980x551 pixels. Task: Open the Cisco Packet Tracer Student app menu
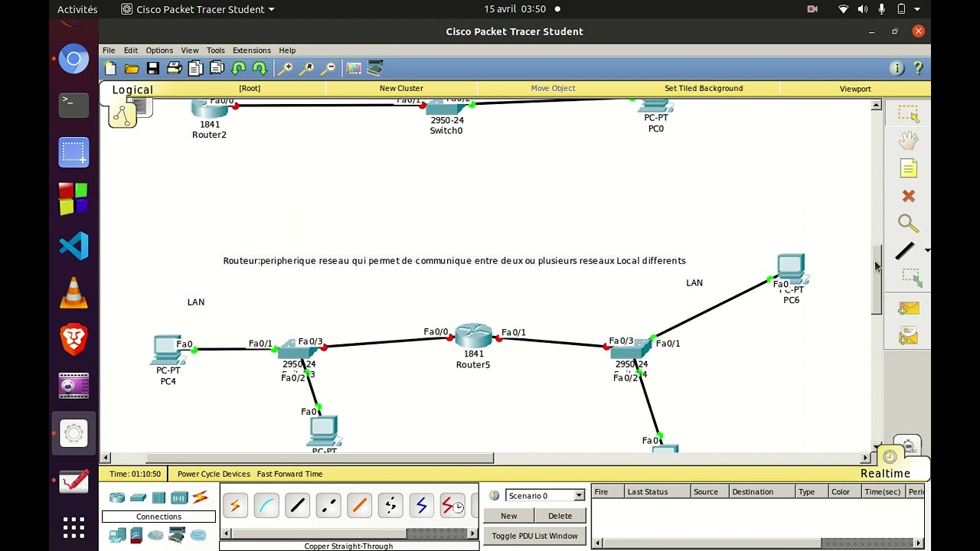pos(198,9)
